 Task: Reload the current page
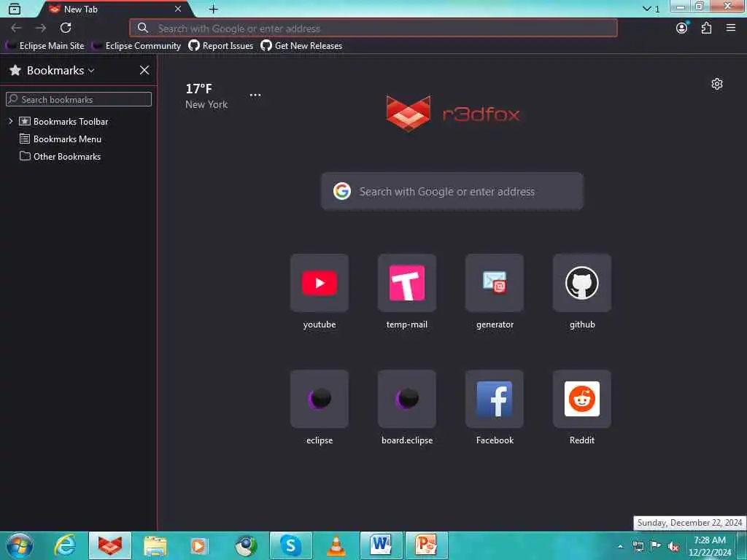pyautogui.click(x=66, y=28)
